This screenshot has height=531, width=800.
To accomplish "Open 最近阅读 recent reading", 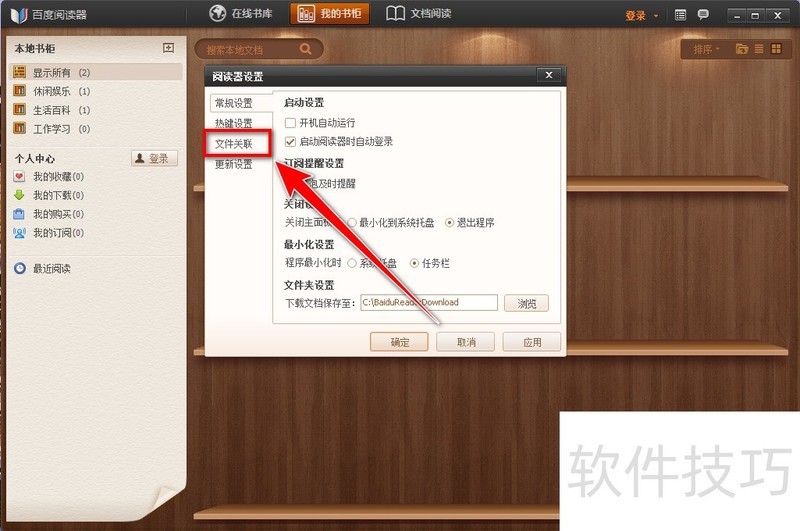I will click(52, 269).
